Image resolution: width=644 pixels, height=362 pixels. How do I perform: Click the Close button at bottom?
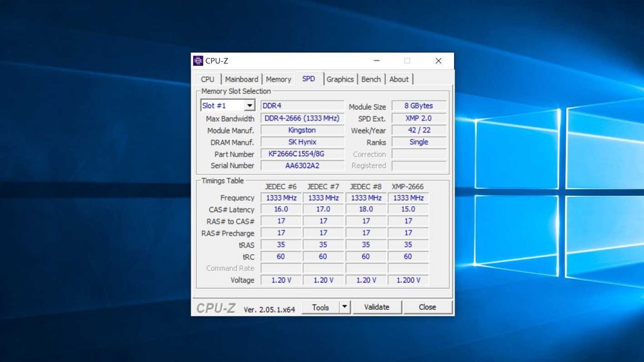click(x=427, y=307)
